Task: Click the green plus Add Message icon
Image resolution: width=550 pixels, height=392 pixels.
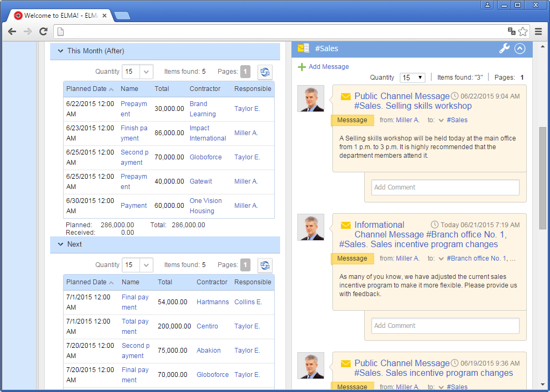Action: 302,67
